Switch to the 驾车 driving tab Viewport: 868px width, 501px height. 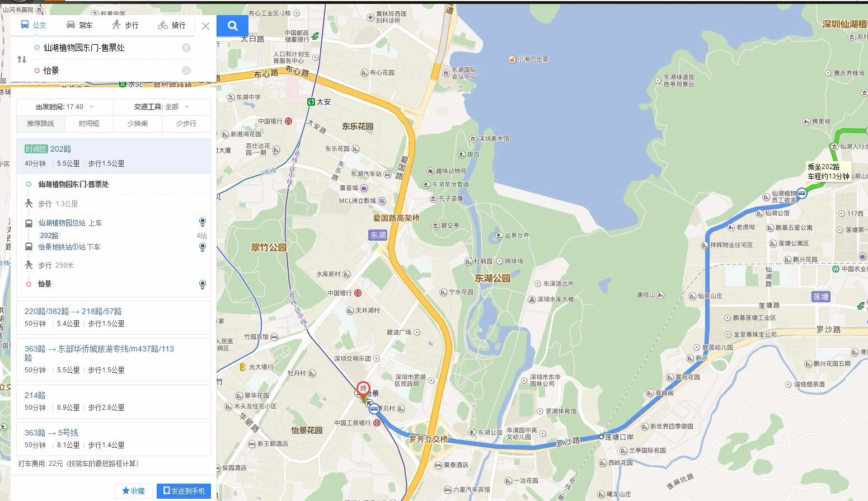(x=79, y=25)
